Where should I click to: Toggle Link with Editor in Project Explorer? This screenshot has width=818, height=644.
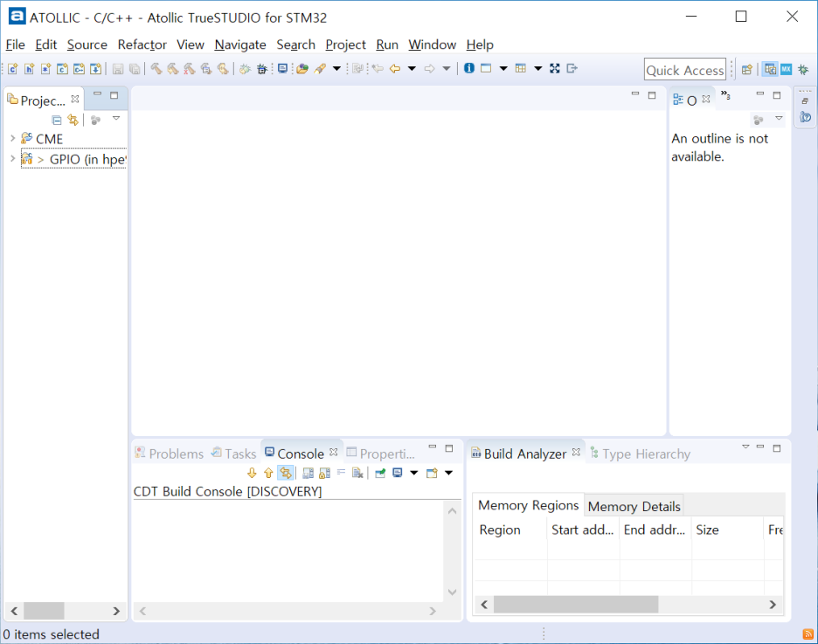(x=73, y=121)
